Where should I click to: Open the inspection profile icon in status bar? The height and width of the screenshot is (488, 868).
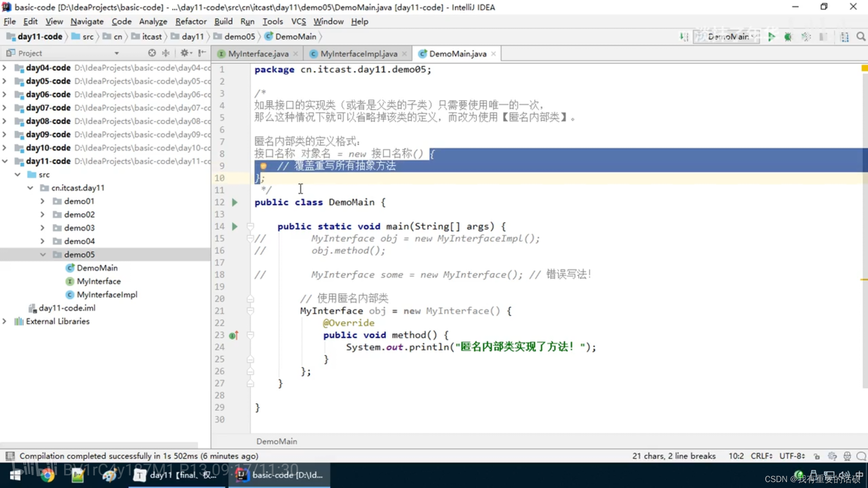click(x=832, y=456)
